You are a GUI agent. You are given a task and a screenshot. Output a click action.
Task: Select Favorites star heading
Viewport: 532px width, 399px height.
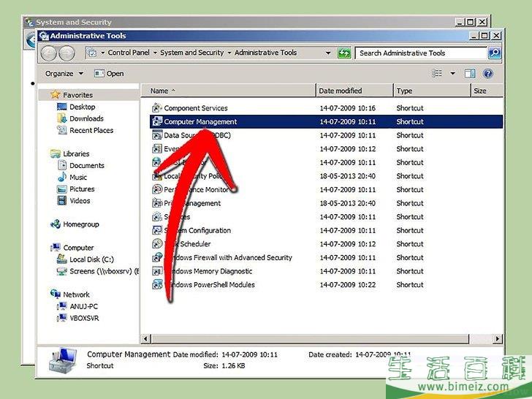point(72,95)
